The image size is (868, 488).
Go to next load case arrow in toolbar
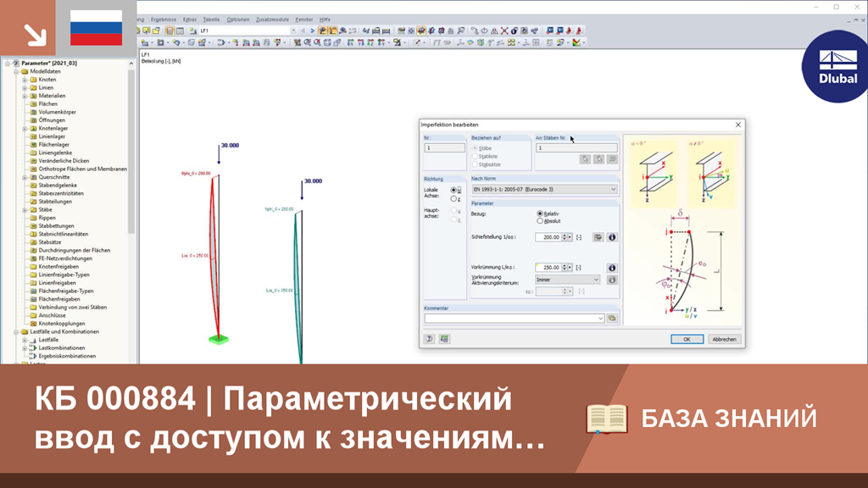click(x=312, y=31)
